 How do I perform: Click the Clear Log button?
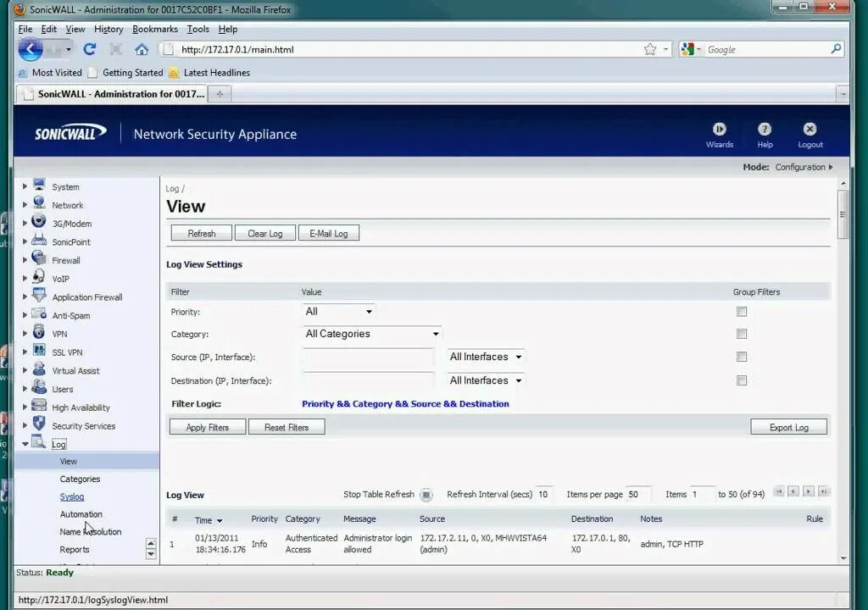[x=265, y=234]
